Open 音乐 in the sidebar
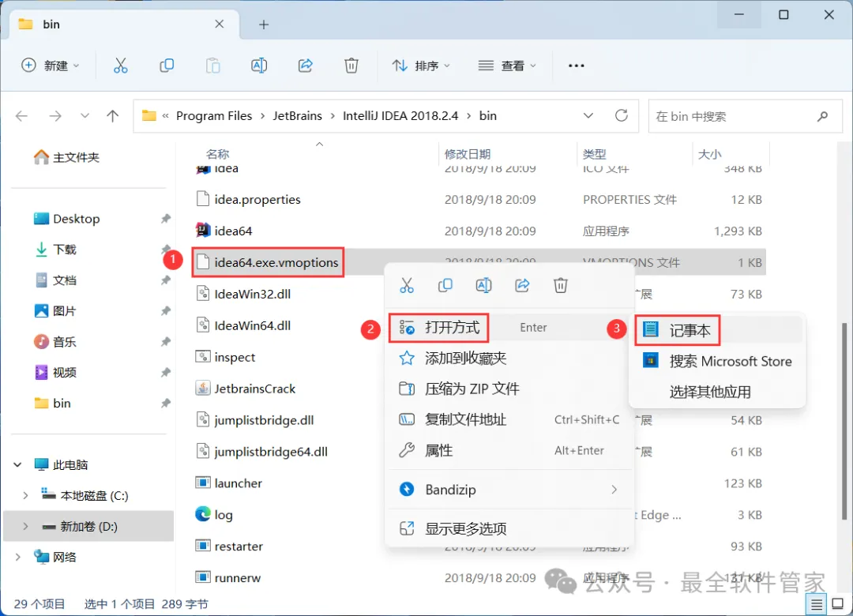 (x=55, y=342)
